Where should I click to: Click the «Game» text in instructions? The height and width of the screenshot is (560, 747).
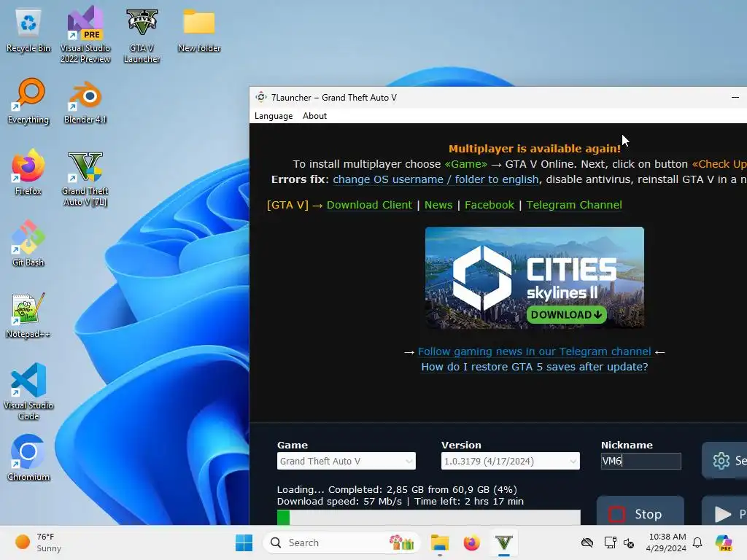[x=465, y=164]
